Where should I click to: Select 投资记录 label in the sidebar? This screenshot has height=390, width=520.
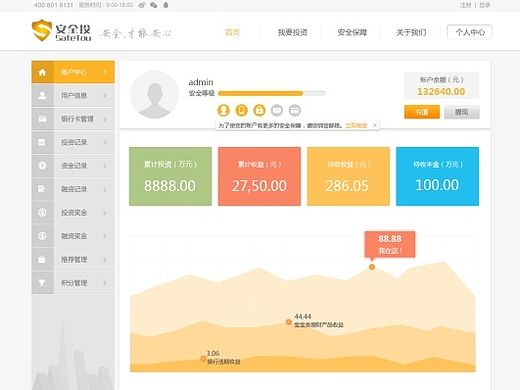point(74,142)
